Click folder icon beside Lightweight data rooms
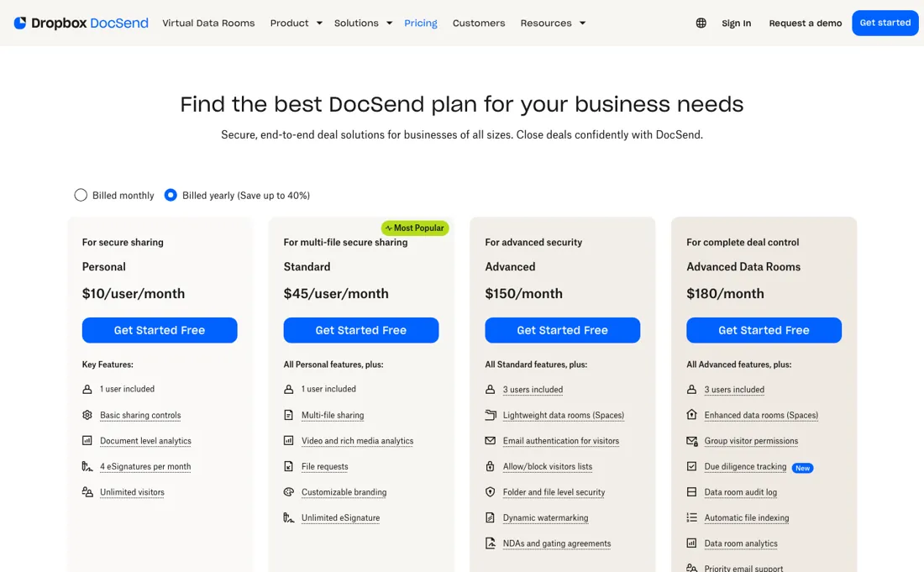 491,415
